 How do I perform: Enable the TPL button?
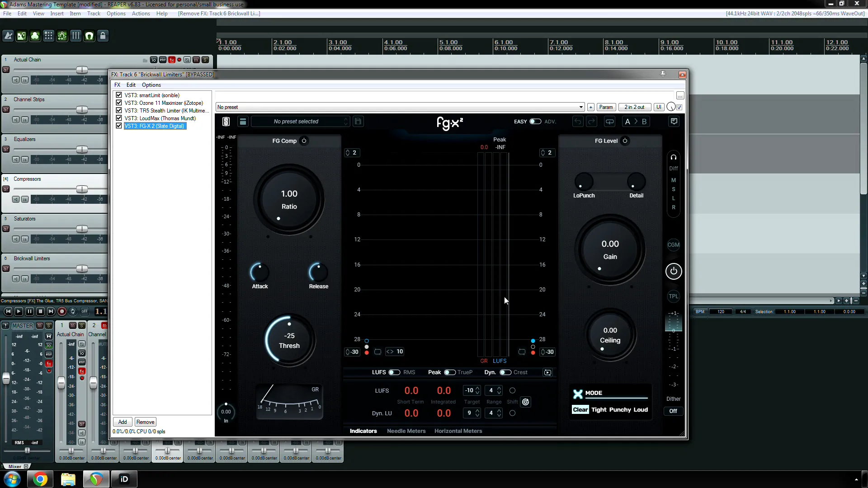pos(674,296)
